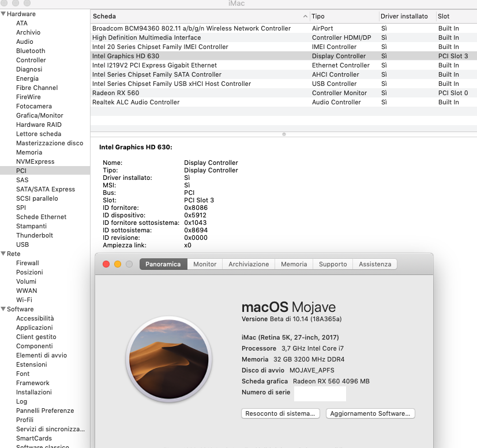This screenshot has width=477, height=448.
Task: Open the Archiviazione tab
Action: tap(249, 264)
